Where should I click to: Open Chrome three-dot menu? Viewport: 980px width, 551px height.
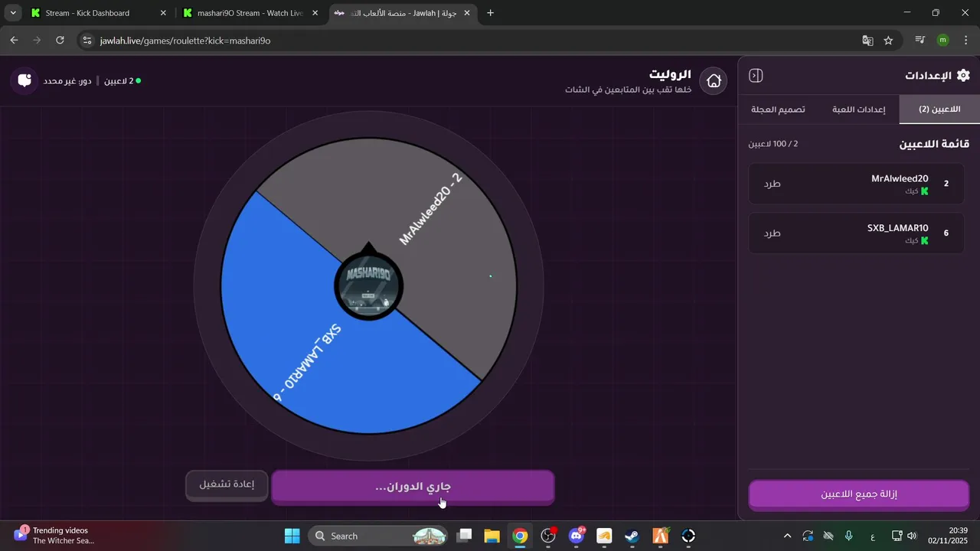(965, 41)
